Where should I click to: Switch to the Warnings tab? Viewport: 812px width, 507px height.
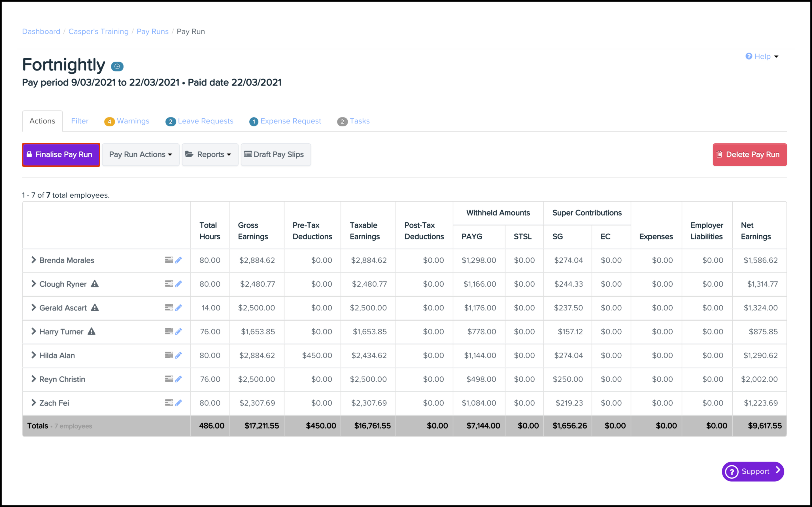coord(127,121)
